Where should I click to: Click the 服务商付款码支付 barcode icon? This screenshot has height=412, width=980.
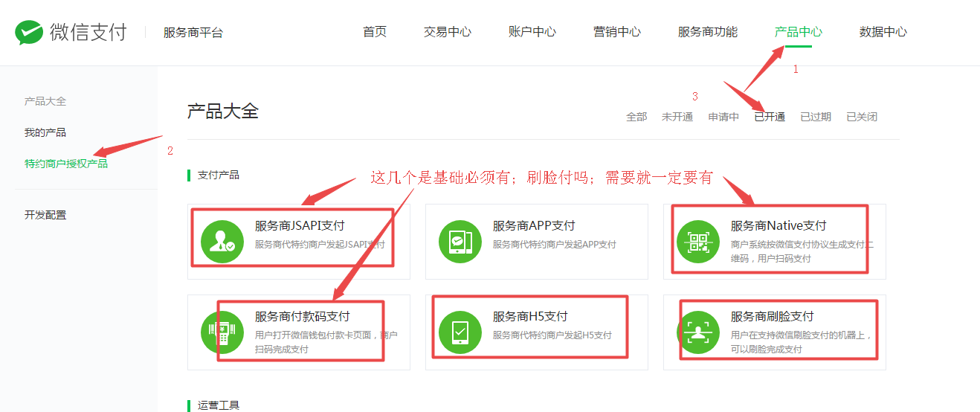tap(222, 332)
